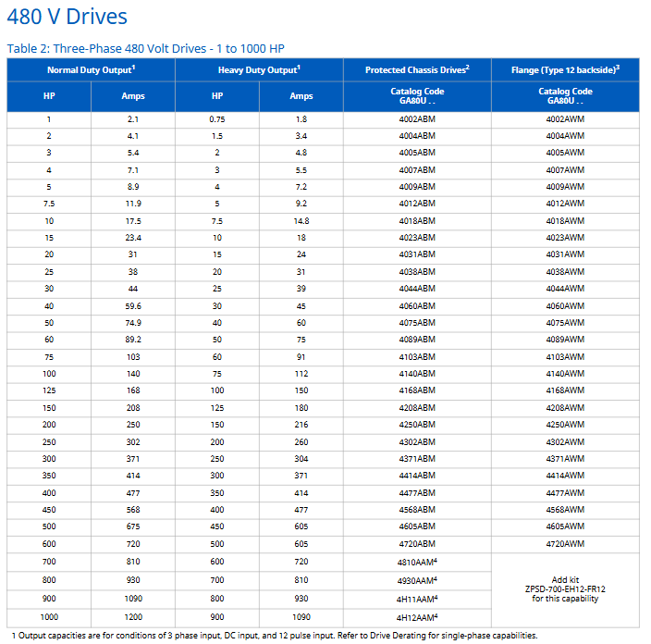Click catalog code 4140ABM
This screenshot has width=651, height=644.
click(416, 373)
